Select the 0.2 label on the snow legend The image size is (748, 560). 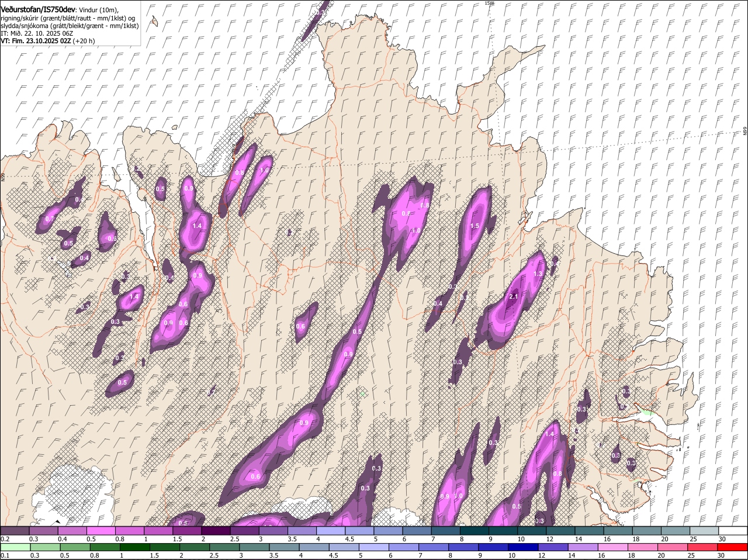click(5, 539)
